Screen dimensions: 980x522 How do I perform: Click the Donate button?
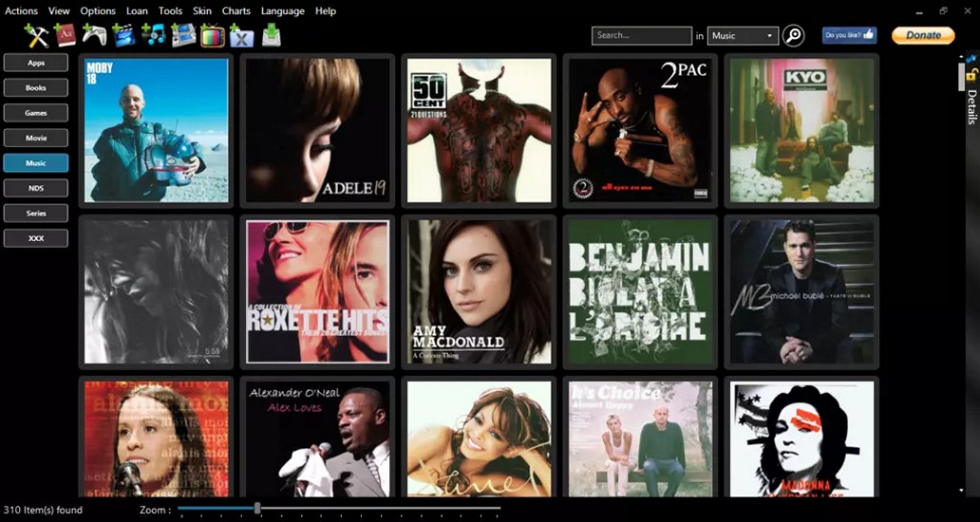(923, 36)
